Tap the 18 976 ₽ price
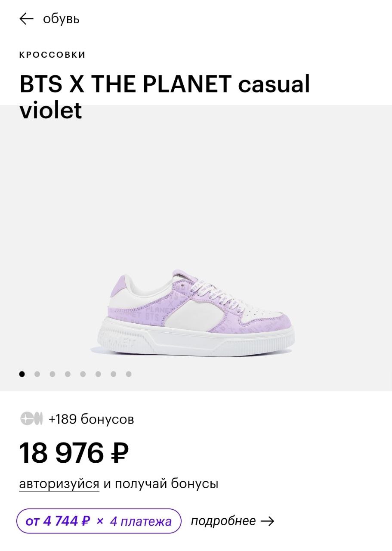 tap(74, 453)
